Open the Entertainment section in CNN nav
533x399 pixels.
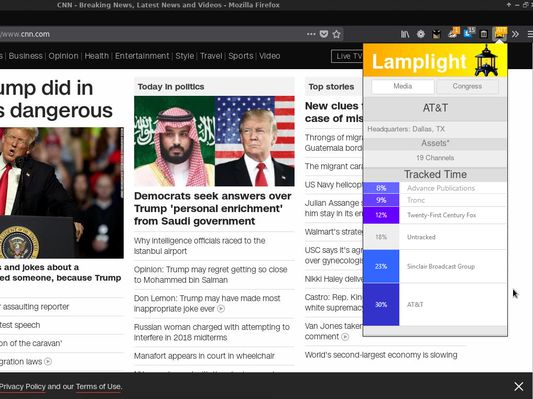pyautogui.click(x=142, y=56)
